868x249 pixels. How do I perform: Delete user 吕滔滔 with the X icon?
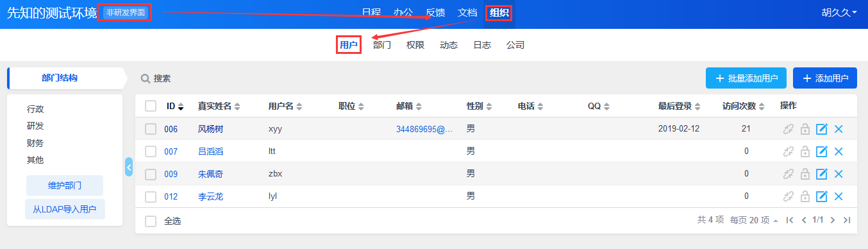839,151
